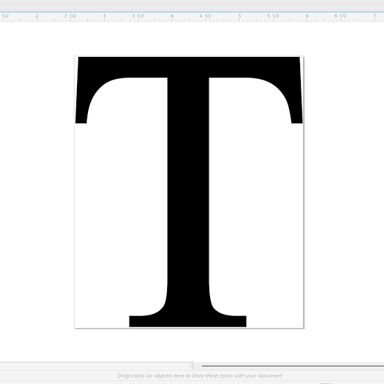Click the horizontal scrollbar thumb below the canvas
Screen dimensions: 384x384
point(293,366)
